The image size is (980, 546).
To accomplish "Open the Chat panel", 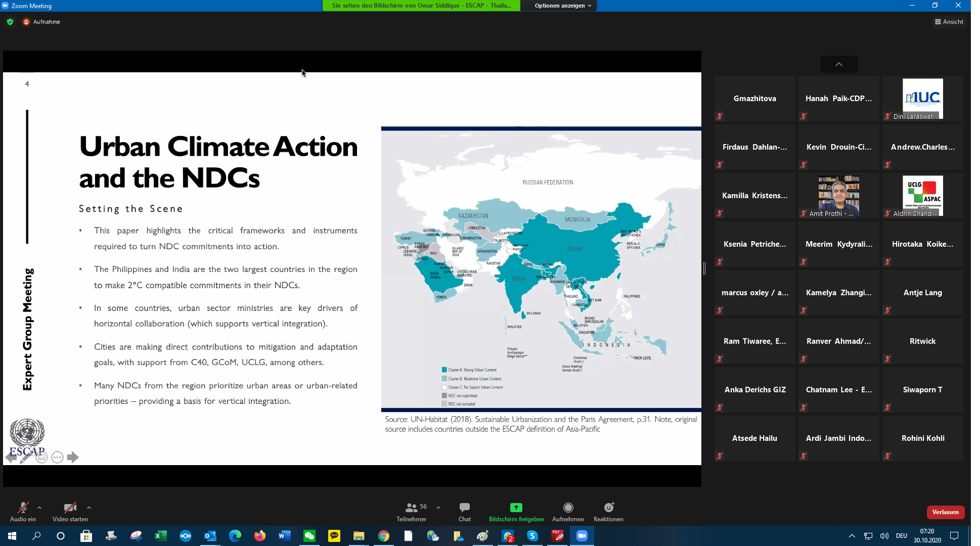I will click(464, 511).
